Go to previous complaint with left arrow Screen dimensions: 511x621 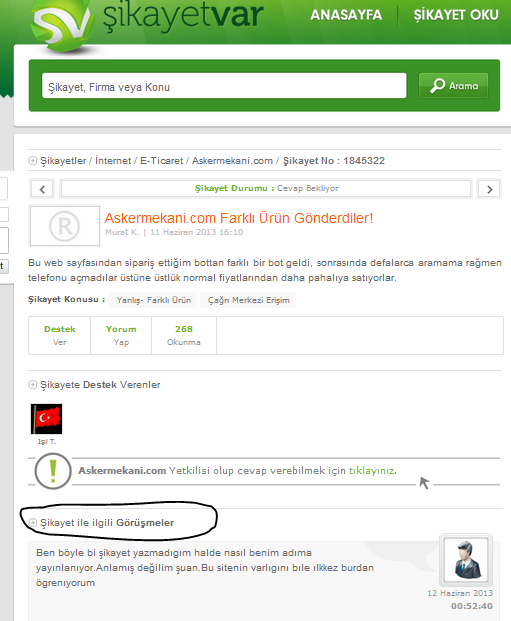point(42,189)
